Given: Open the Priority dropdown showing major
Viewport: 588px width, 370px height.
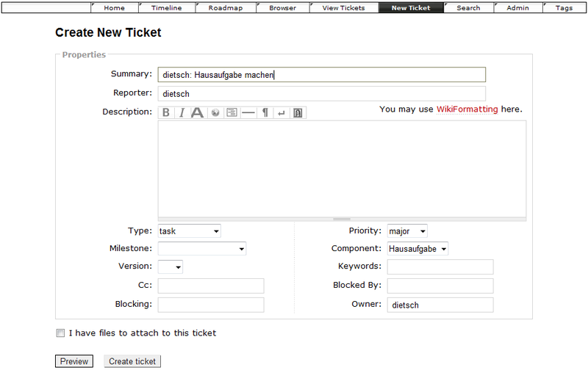Looking at the screenshot, I should click(406, 231).
